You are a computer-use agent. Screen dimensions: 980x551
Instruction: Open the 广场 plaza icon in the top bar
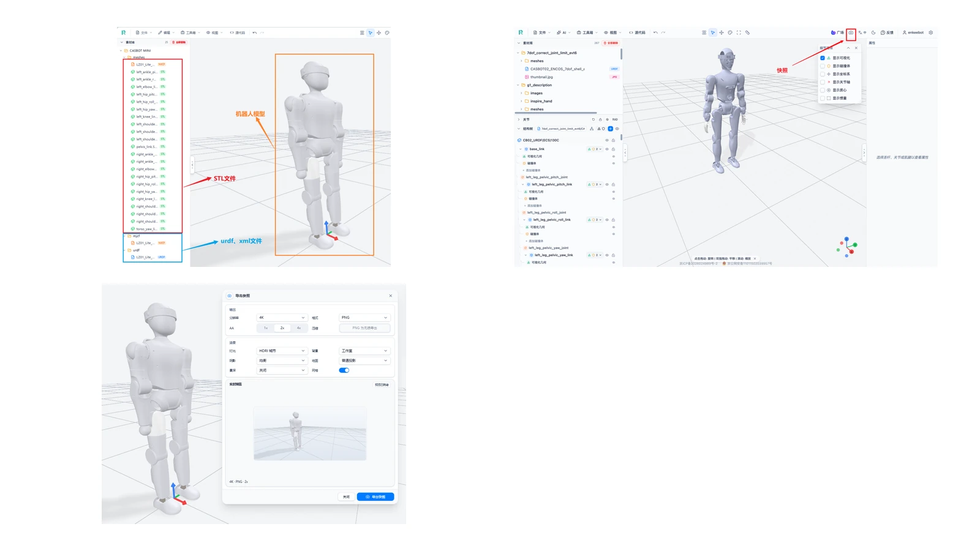pos(837,32)
